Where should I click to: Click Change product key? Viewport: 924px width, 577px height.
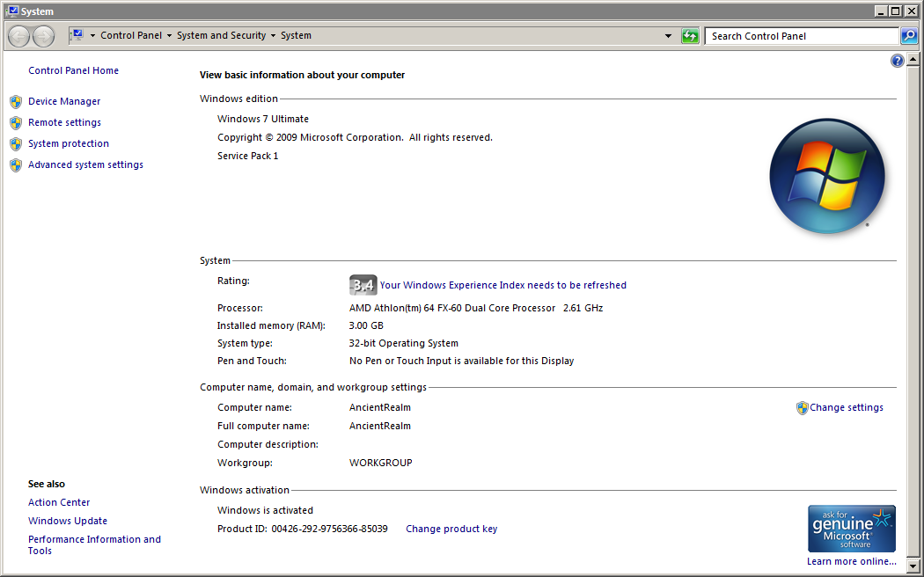coord(451,529)
